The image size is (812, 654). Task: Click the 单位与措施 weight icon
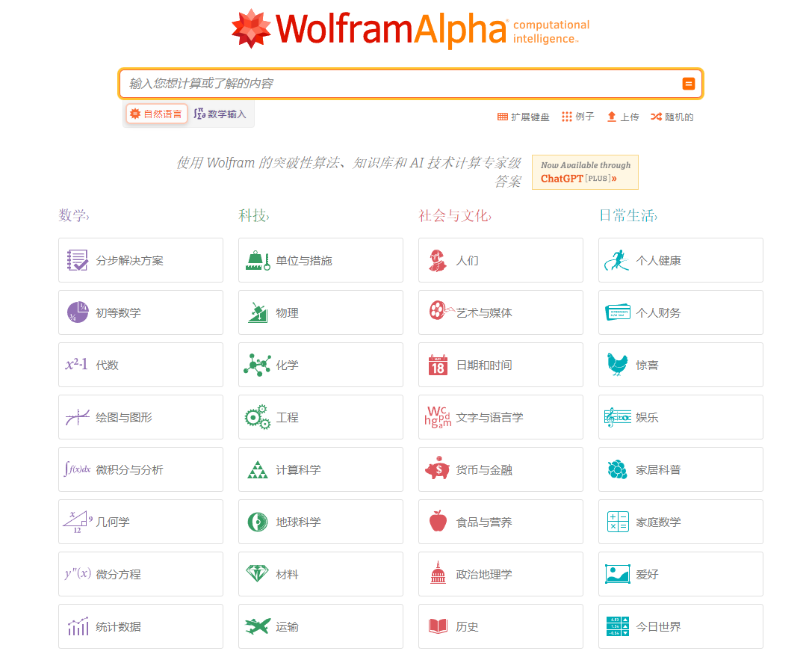tap(258, 260)
